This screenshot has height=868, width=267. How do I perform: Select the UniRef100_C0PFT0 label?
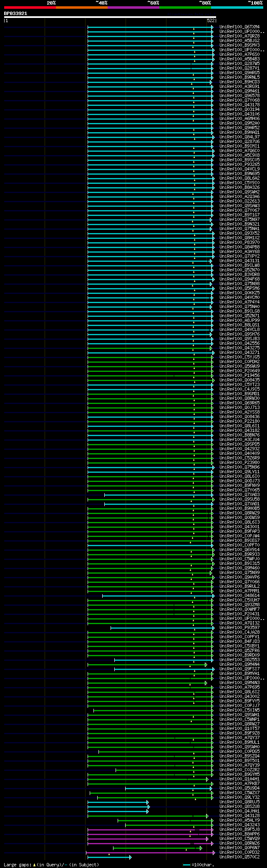coord(239,545)
